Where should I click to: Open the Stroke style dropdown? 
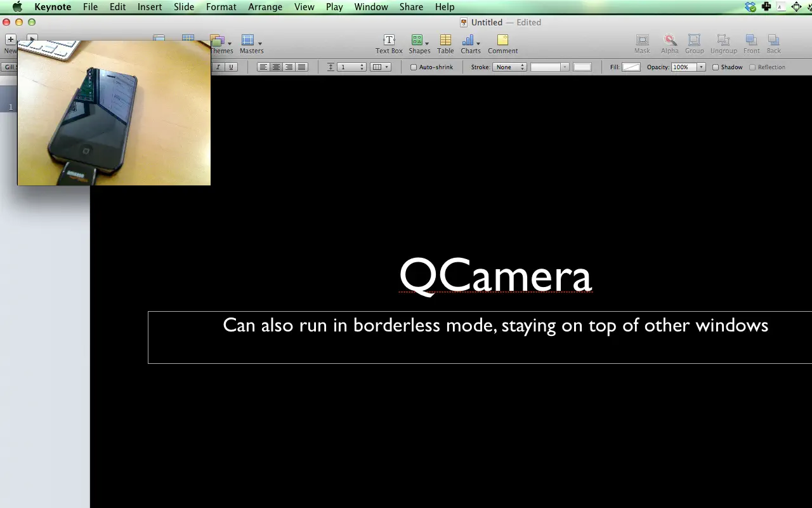pos(510,67)
